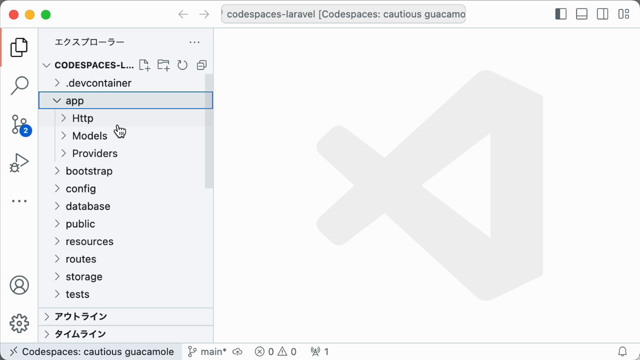This screenshot has width=640, height=360.
Task: Toggle the bottom panel visibility
Action: [582, 14]
